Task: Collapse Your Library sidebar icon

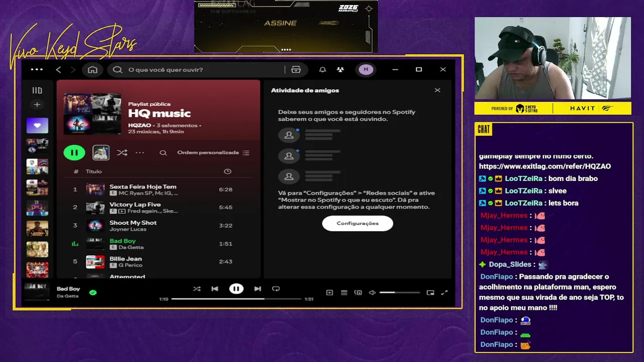Action: [x=37, y=90]
